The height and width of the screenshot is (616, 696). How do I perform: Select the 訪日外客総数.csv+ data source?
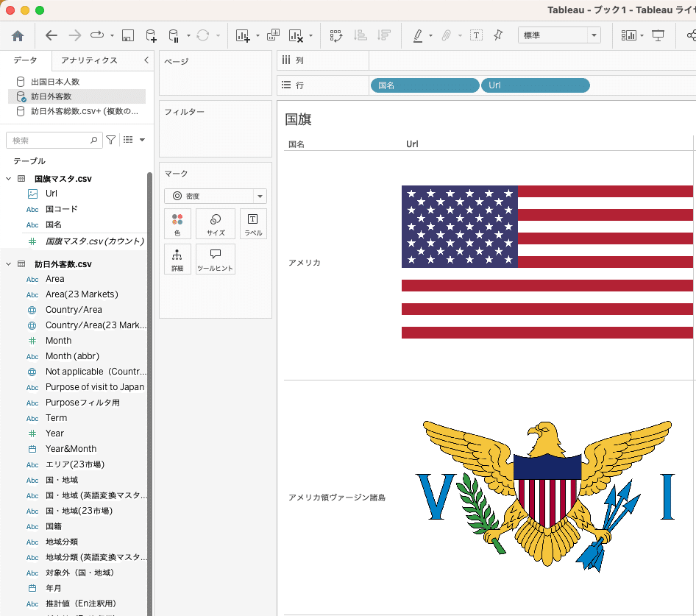coord(77,111)
